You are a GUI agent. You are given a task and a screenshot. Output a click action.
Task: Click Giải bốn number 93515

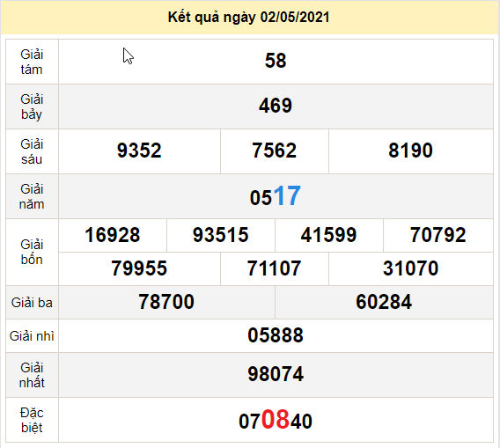(221, 235)
